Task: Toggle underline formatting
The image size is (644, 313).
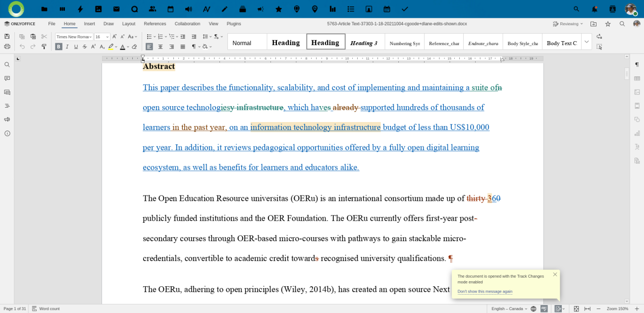Action: (x=76, y=47)
